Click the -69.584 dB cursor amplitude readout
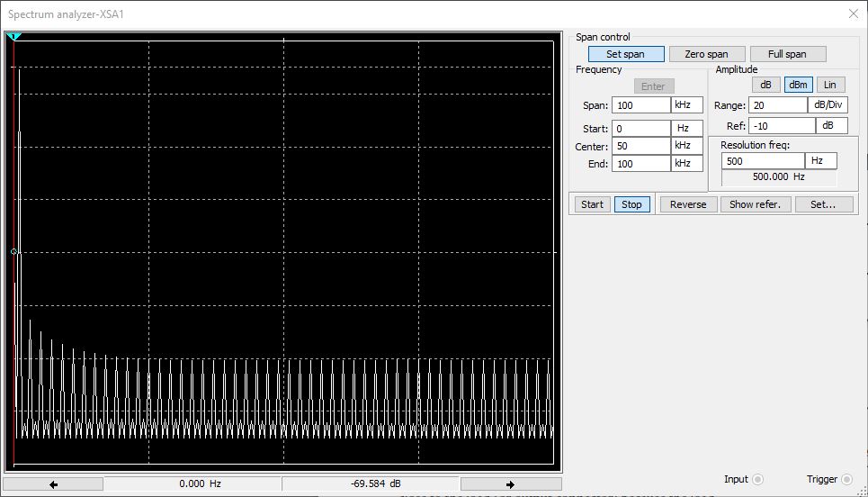 tap(371, 484)
